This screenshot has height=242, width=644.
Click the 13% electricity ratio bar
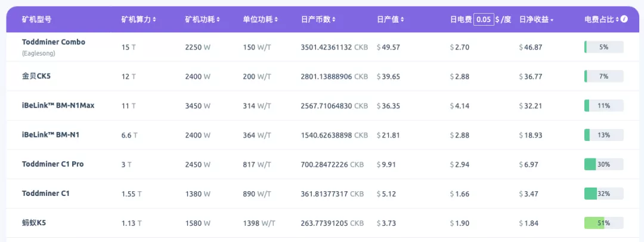tap(603, 135)
